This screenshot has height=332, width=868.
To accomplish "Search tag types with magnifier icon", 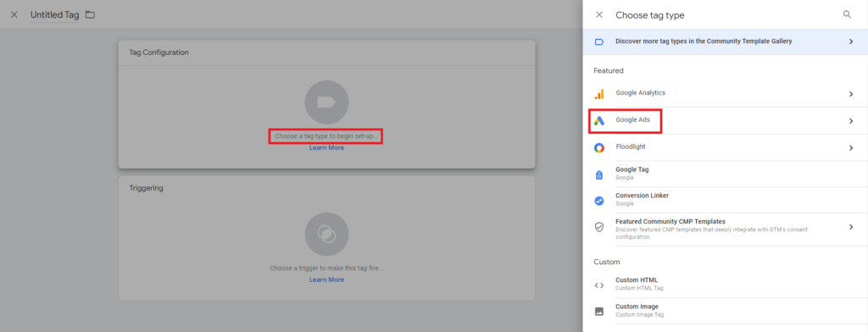I will tap(847, 15).
